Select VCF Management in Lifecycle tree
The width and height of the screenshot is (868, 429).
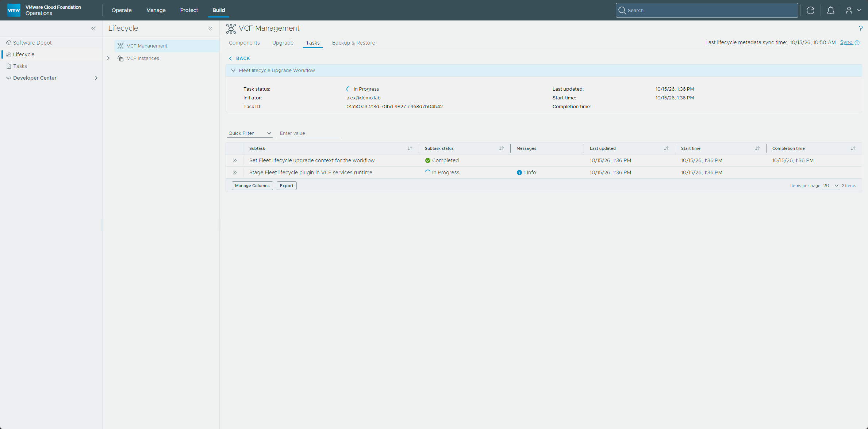166,46
